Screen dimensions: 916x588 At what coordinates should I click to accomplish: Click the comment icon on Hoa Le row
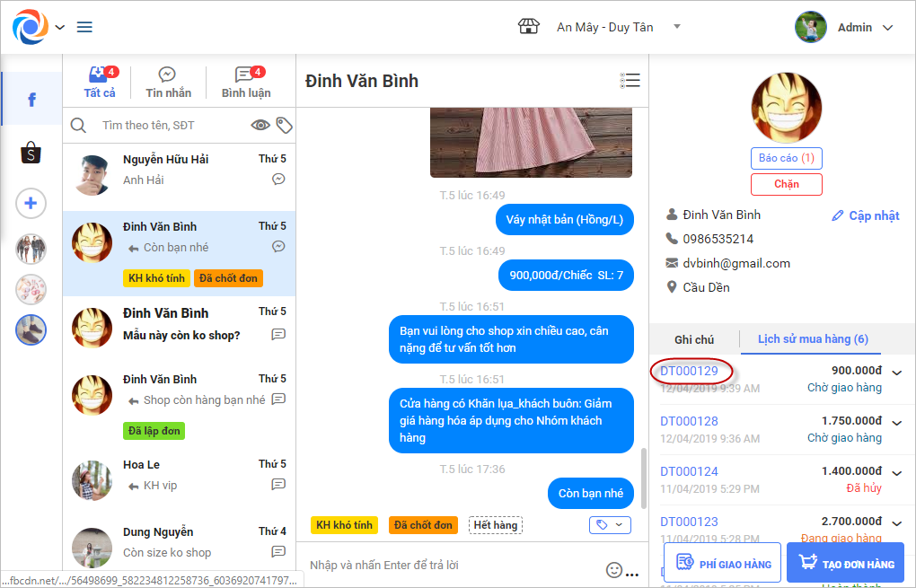click(x=278, y=484)
